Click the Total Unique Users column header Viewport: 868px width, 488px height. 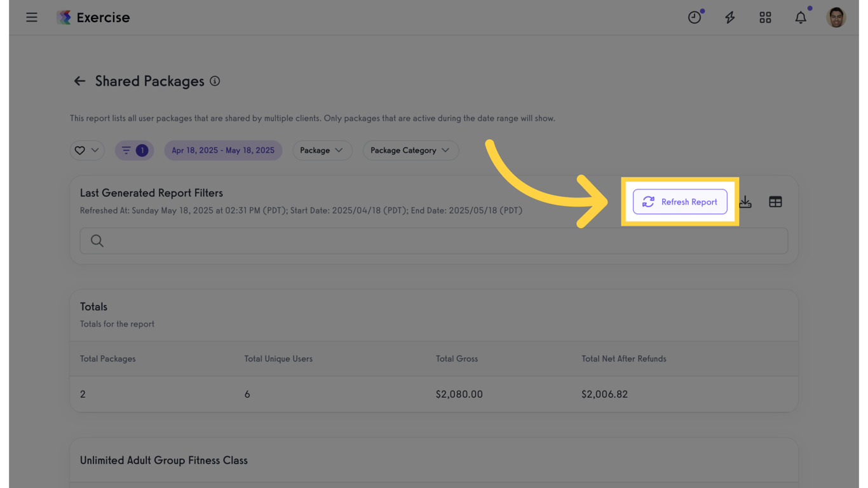278,359
